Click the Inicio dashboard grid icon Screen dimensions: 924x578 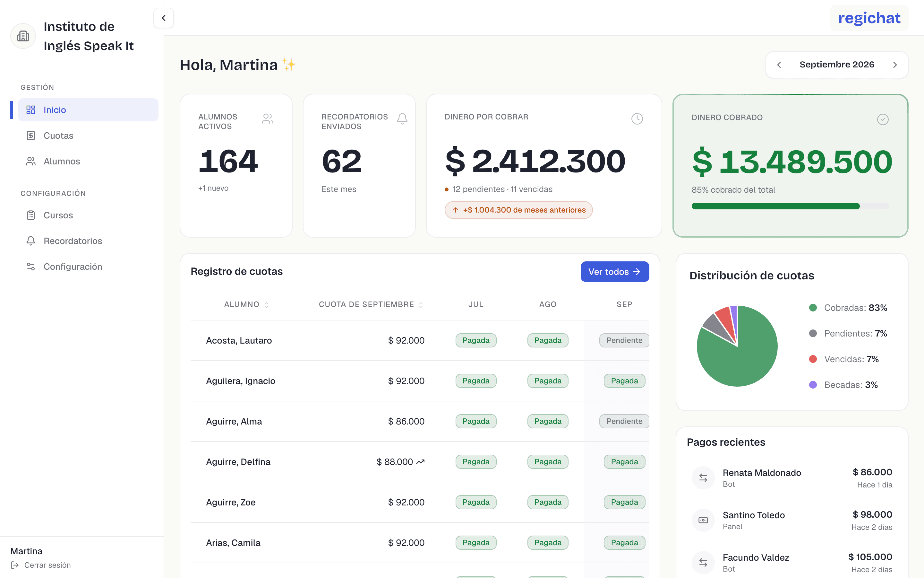pos(31,110)
